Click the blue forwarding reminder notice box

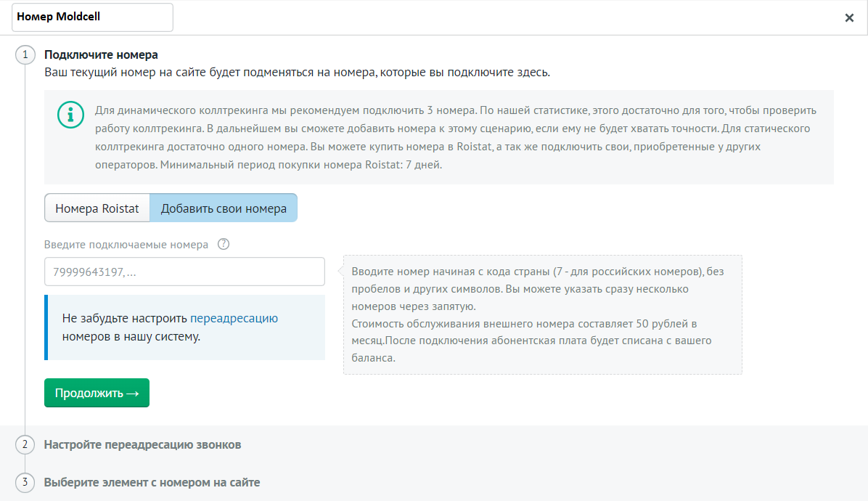tap(185, 327)
